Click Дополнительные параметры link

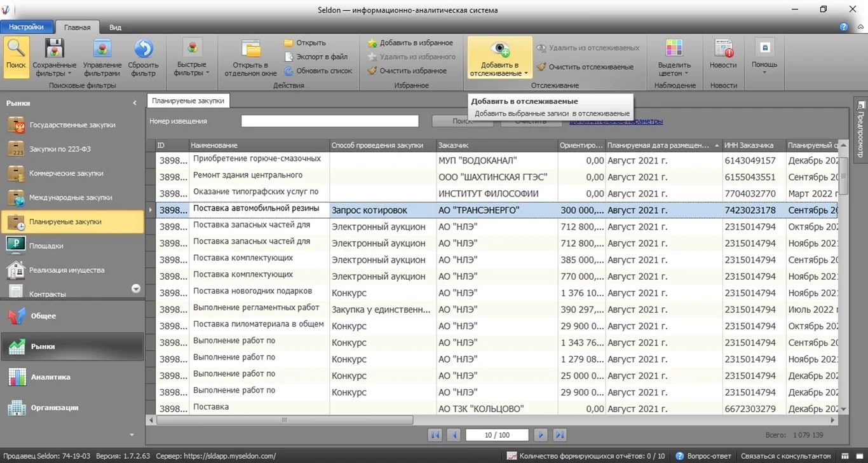click(616, 121)
